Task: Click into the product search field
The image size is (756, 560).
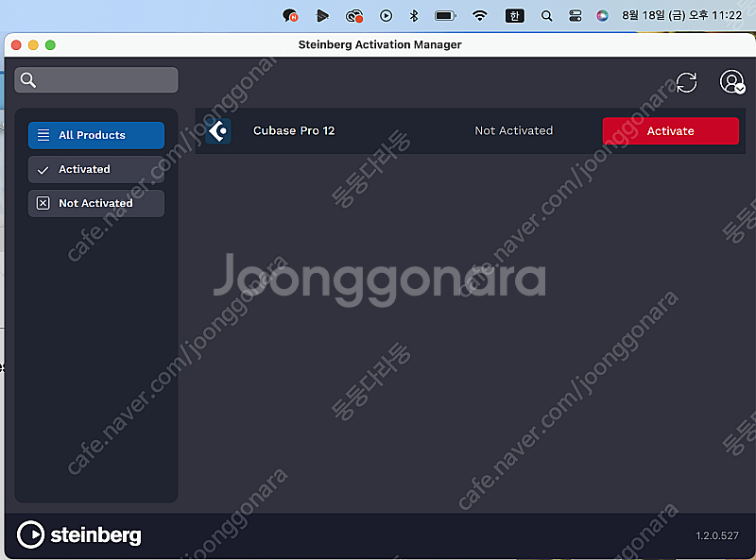Action: click(96, 80)
